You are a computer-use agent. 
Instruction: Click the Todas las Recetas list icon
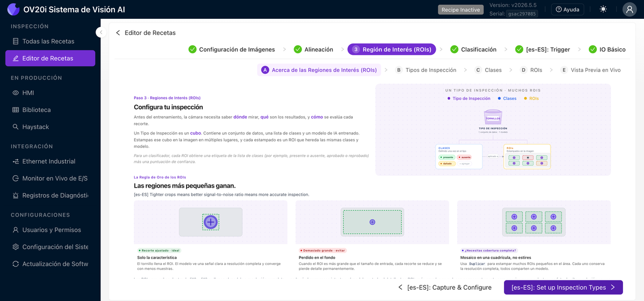tap(16, 41)
